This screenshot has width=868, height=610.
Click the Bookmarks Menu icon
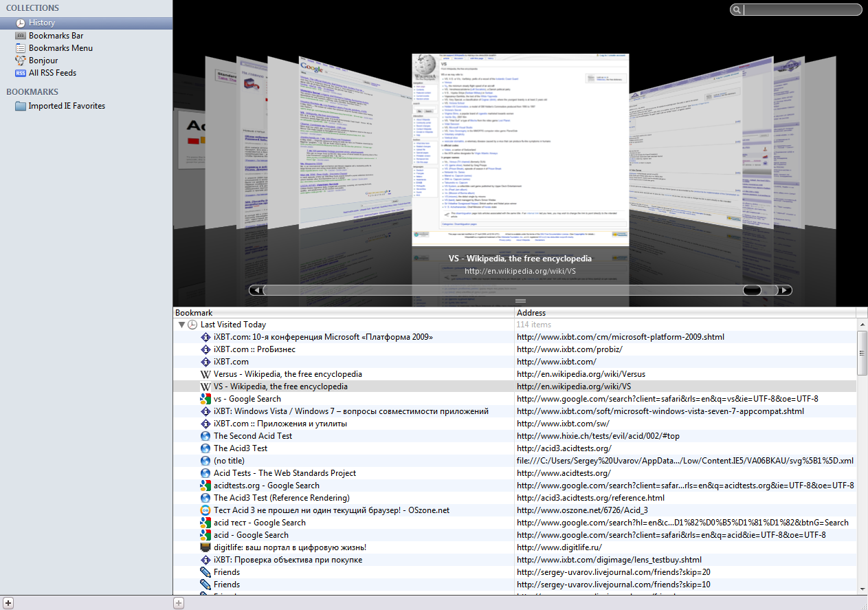pos(21,48)
